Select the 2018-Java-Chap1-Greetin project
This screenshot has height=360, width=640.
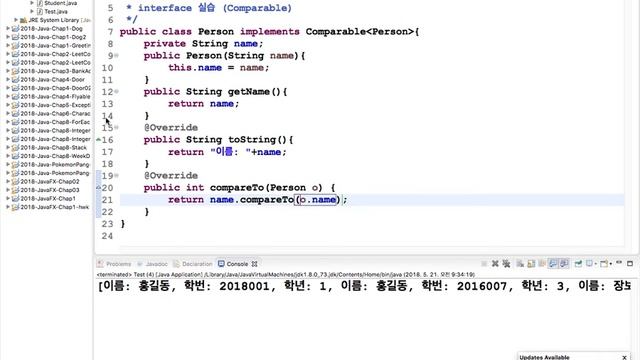click(56, 46)
